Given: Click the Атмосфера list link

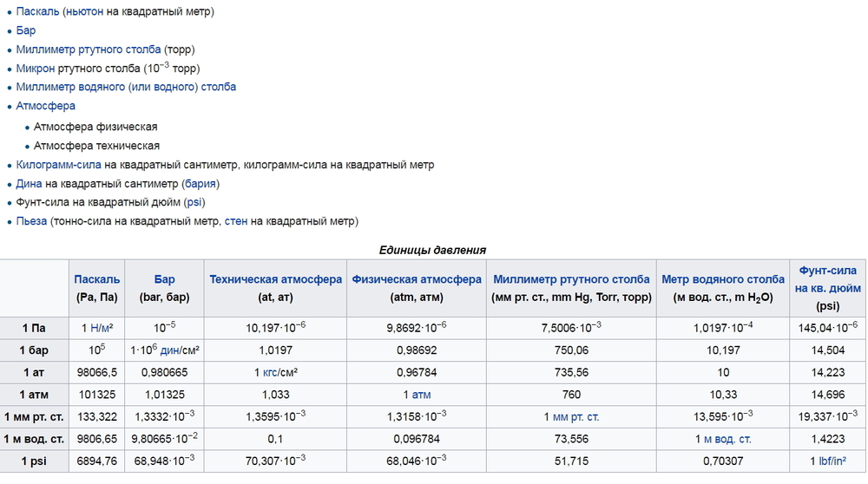Looking at the screenshot, I should coord(46,106).
